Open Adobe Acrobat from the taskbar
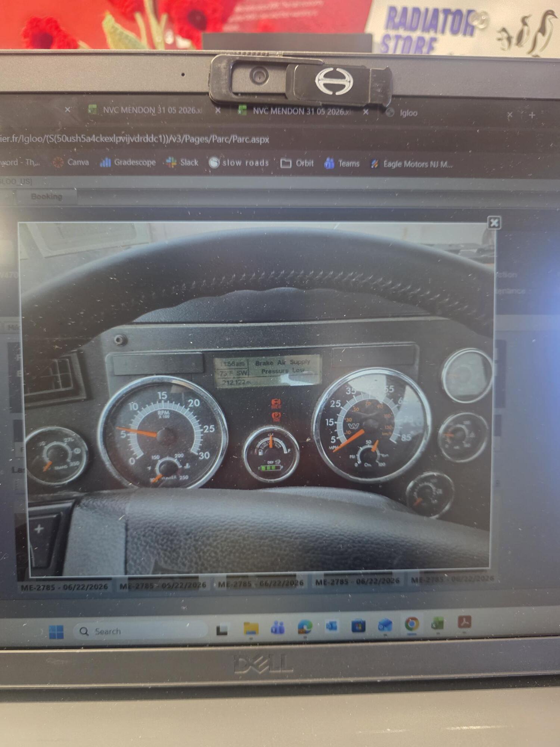This screenshot has height=747, width=560. click(464, 622)
